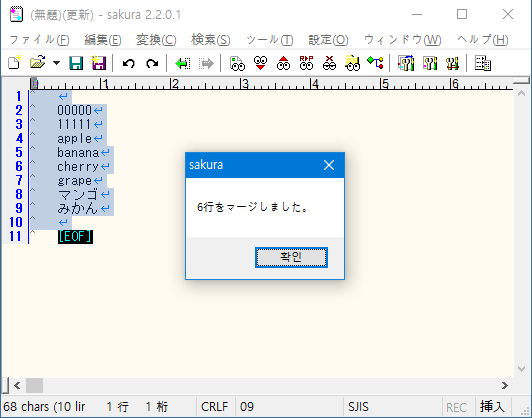Click the 68 chars status bar entry
This screenshot has height=418, width=532.
pyautogui.click(x=44, y=406)
